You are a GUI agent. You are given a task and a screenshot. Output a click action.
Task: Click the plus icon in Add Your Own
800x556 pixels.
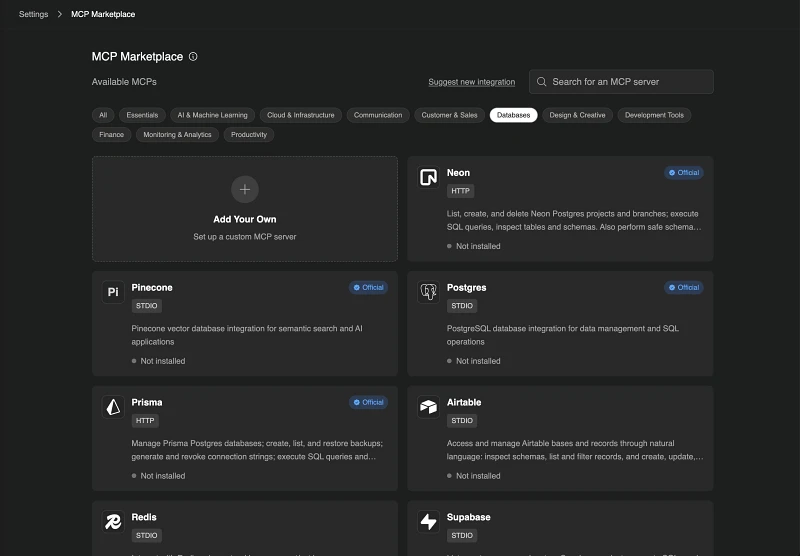tap(245, 189)
